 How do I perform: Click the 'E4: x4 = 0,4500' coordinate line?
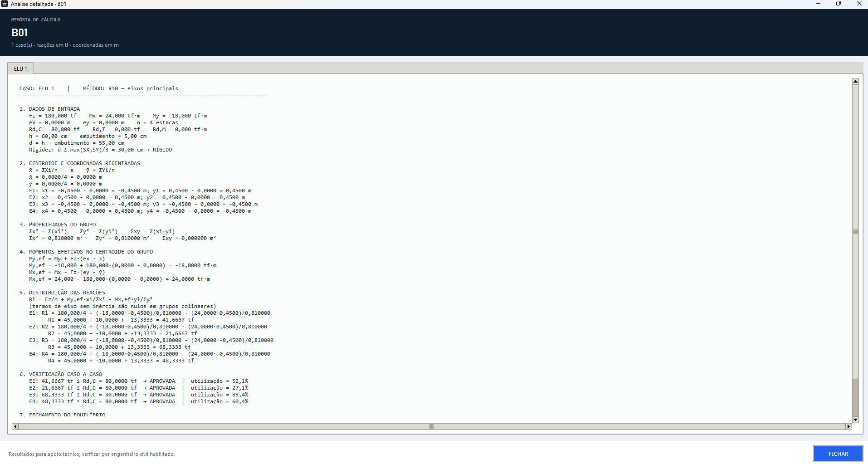140,211
